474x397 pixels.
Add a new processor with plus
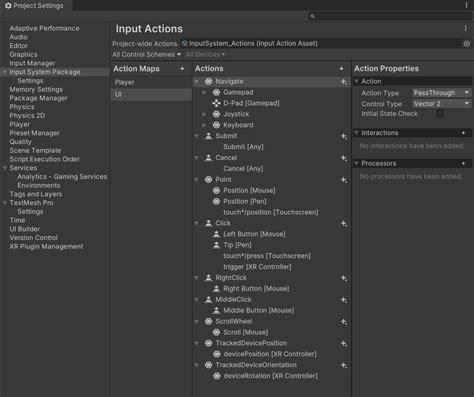tap(463, 163)
